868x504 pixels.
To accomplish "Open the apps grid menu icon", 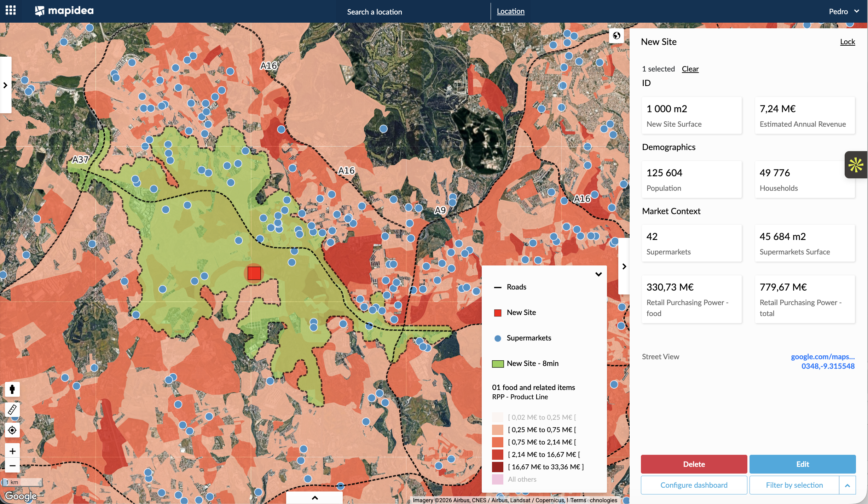I will (x=11, y=10).
